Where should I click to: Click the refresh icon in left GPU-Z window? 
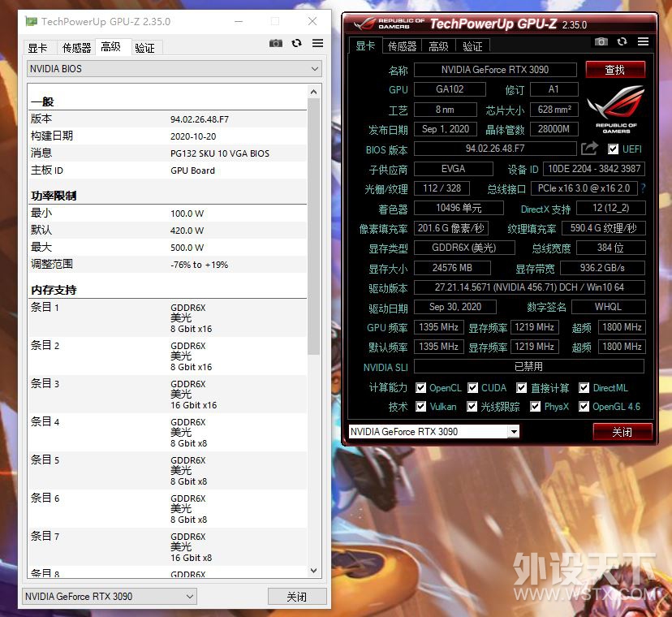[x=296, y=43]
